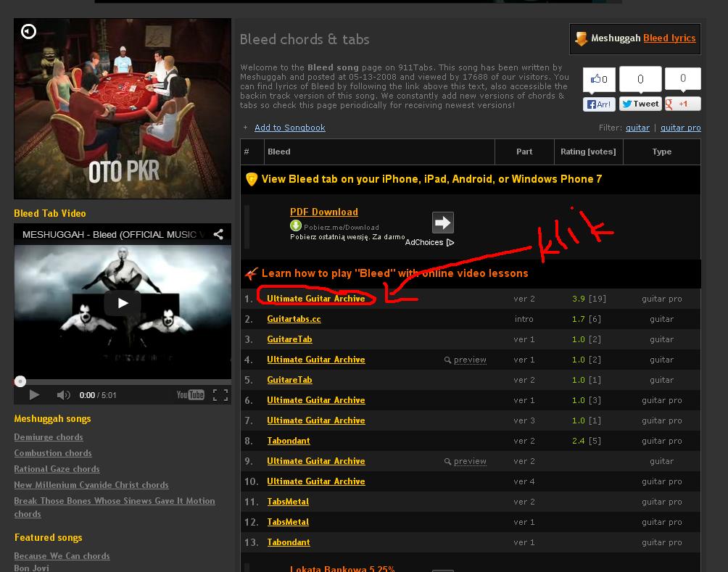Open row 7 Ultimate Guitar Archive ver 3
This screenshot has width=728, height=572.
[315, 420]
